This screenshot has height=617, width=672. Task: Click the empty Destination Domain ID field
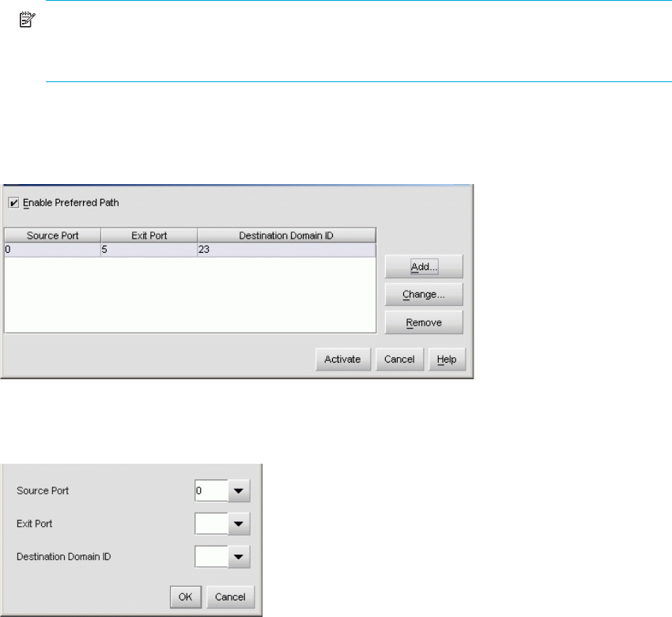[x=211, y=557]
